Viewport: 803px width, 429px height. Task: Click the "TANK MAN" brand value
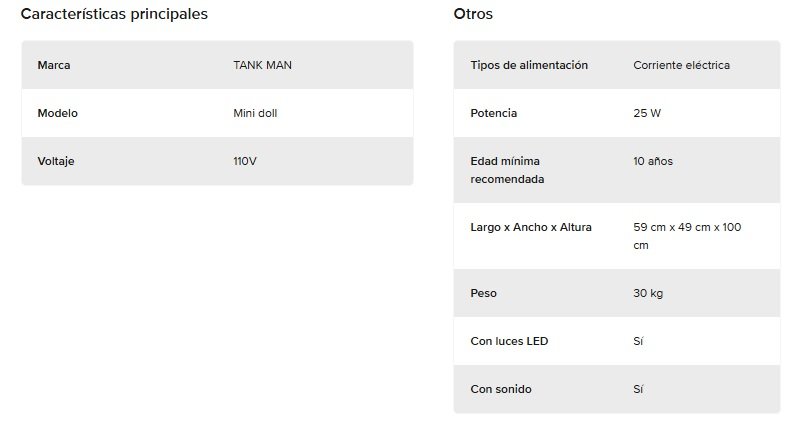pyautogui.click(x=263, y=65)
